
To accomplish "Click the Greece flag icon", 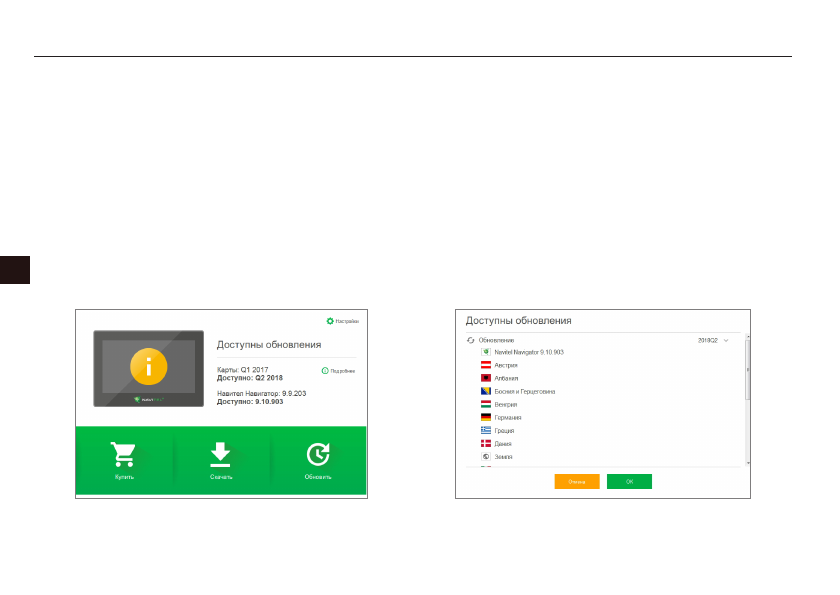I will (485, 430).
